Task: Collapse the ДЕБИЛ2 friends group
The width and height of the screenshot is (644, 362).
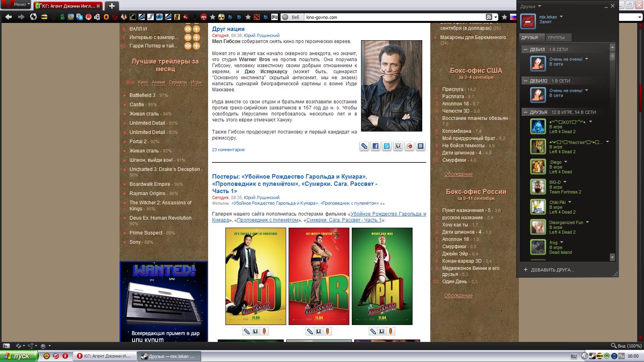Action: tap(525, 81)
